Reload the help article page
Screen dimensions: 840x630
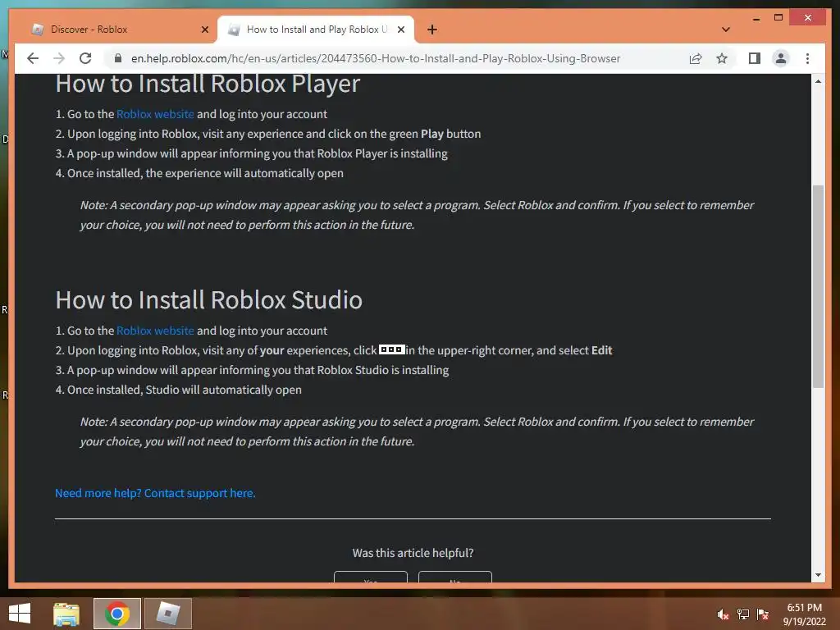point(85,58)
